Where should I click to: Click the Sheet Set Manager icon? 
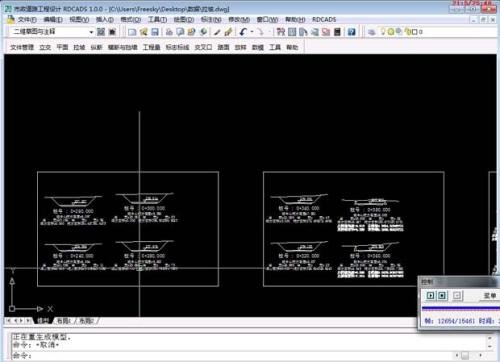pos(315,32)
